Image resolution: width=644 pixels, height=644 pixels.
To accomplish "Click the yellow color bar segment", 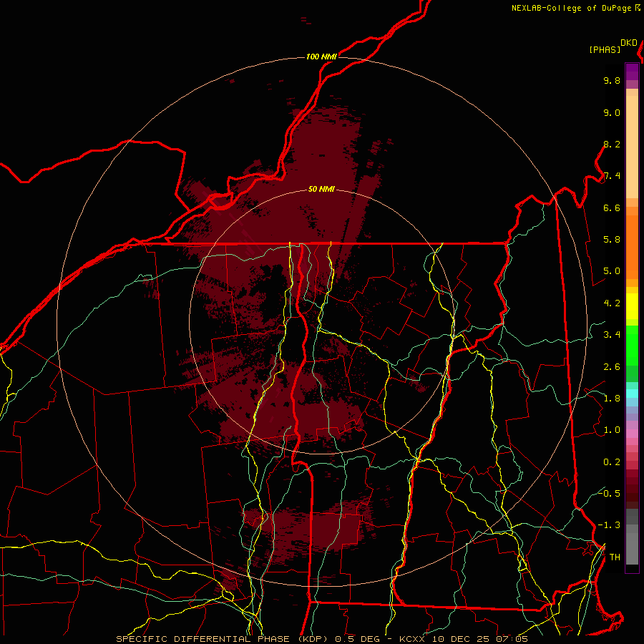I will 632,306.
